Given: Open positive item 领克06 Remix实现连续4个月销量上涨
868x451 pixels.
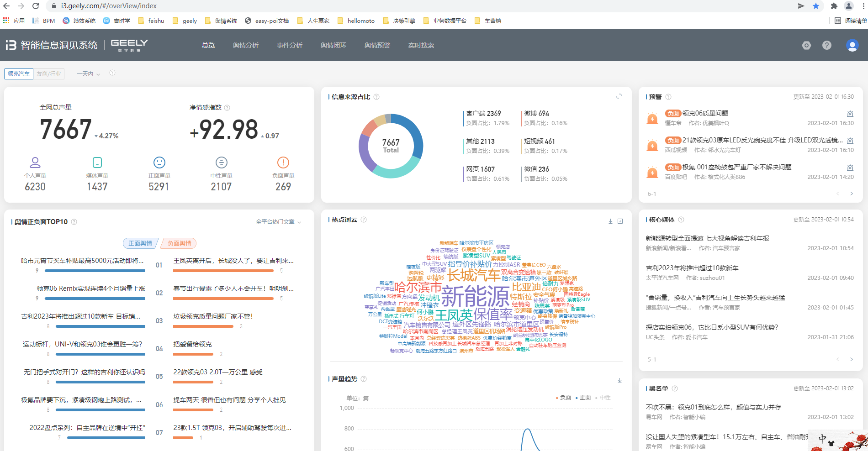Looking at the screenshot, I should (x=91, y=288).
